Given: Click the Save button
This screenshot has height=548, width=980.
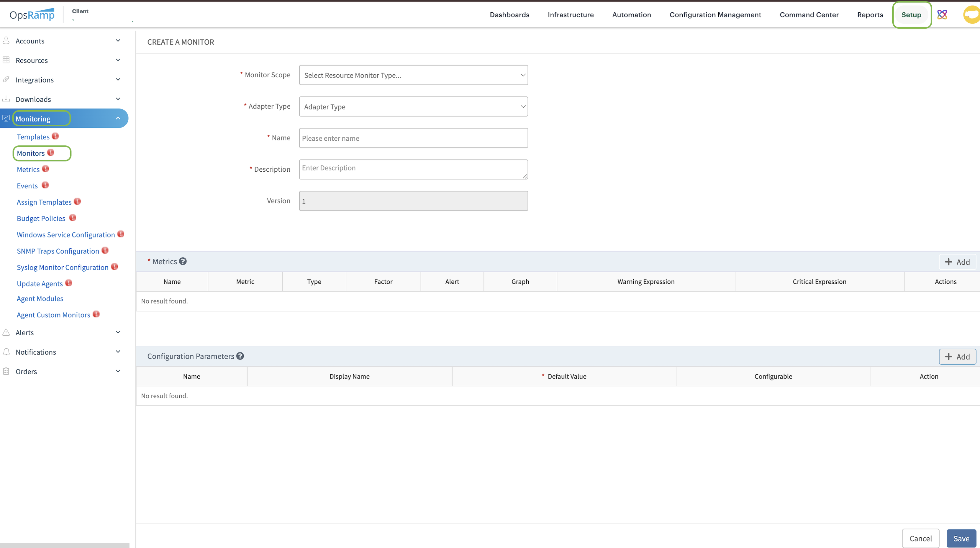Looking at the screenshot, I should (961, 539).
